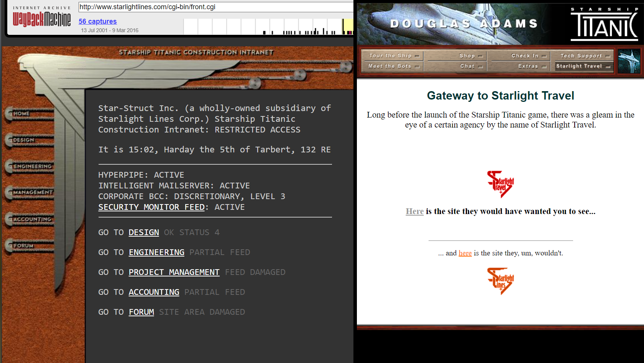Click the Wayback Machine URL field
This screenshot has width=644, height=363.
point(216,7)
